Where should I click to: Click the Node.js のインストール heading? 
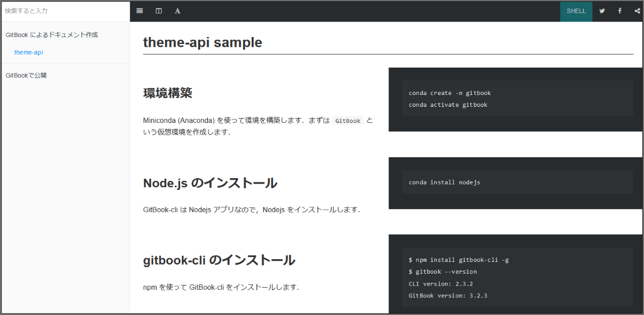pyautogui.click(x=210, y=183)
